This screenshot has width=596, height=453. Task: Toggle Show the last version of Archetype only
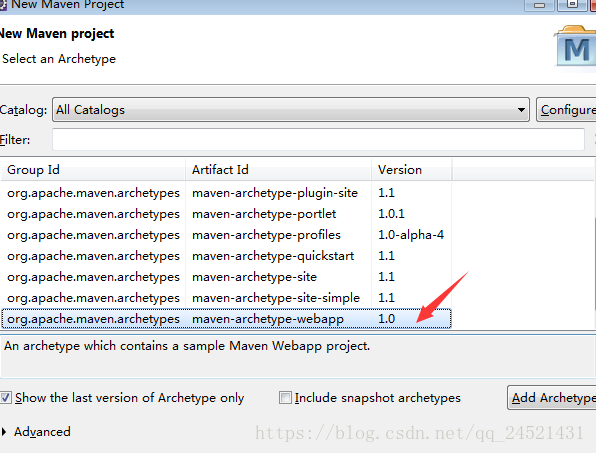[6, 398]
